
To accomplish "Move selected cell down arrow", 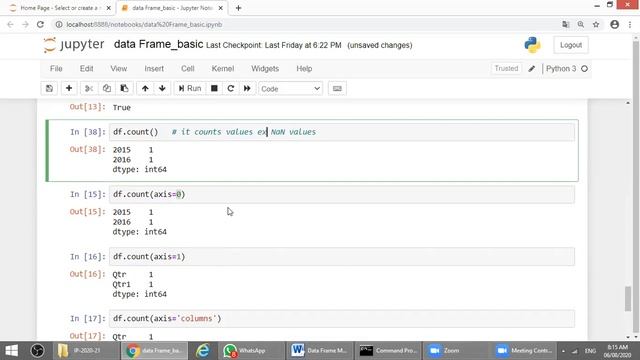I will 162,89.
